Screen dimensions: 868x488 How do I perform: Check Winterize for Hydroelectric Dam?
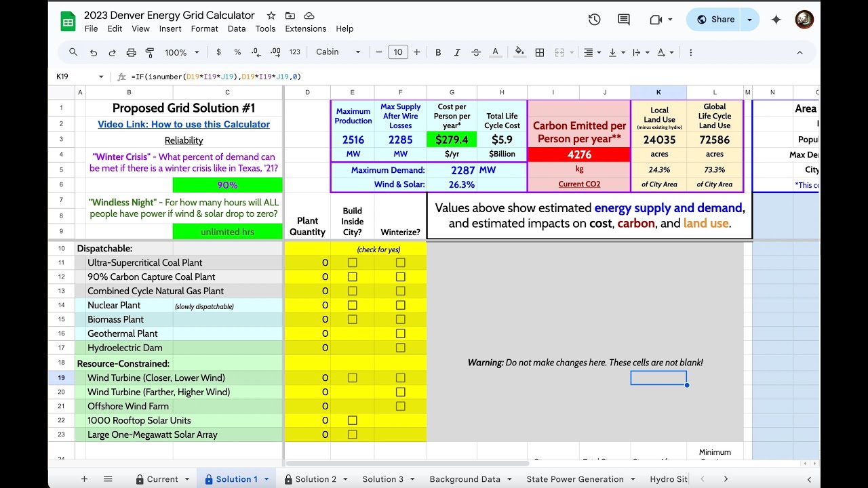pos(400,348)
